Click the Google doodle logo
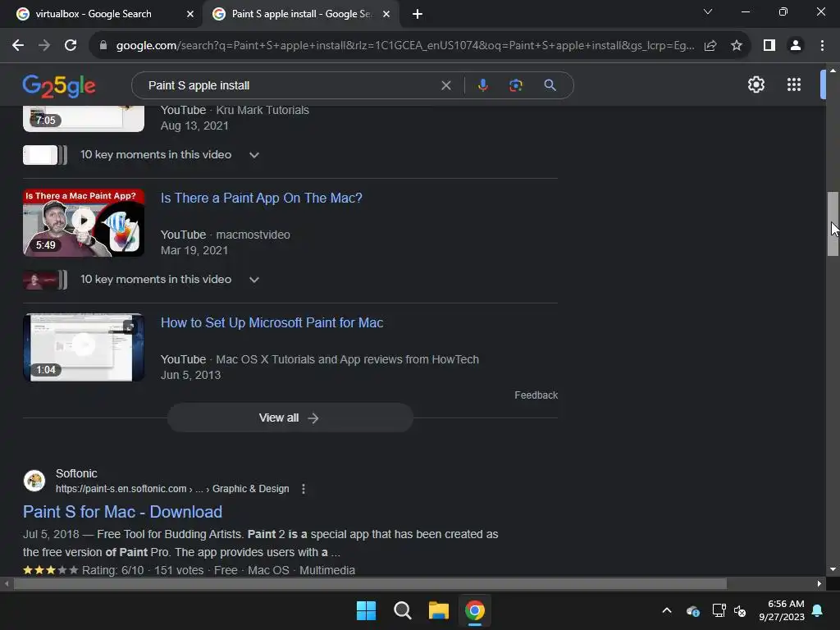840x630 pixels. (x=59, y=85)
